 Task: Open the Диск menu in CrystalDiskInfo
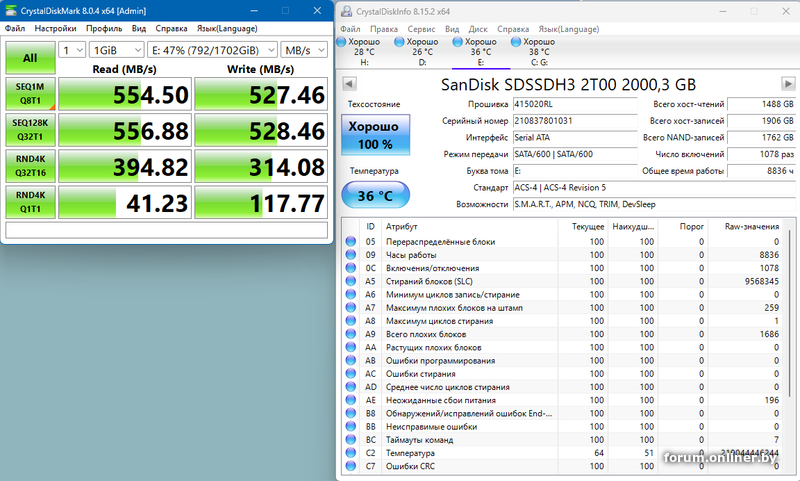pyautogui.click(x=478, y=29)
